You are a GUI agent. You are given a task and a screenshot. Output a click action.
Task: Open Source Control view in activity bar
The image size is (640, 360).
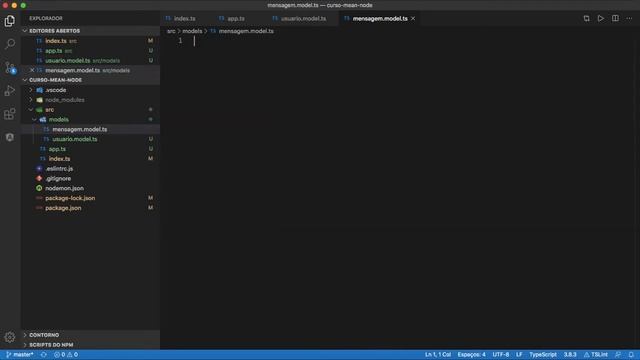tap(10, 67)
